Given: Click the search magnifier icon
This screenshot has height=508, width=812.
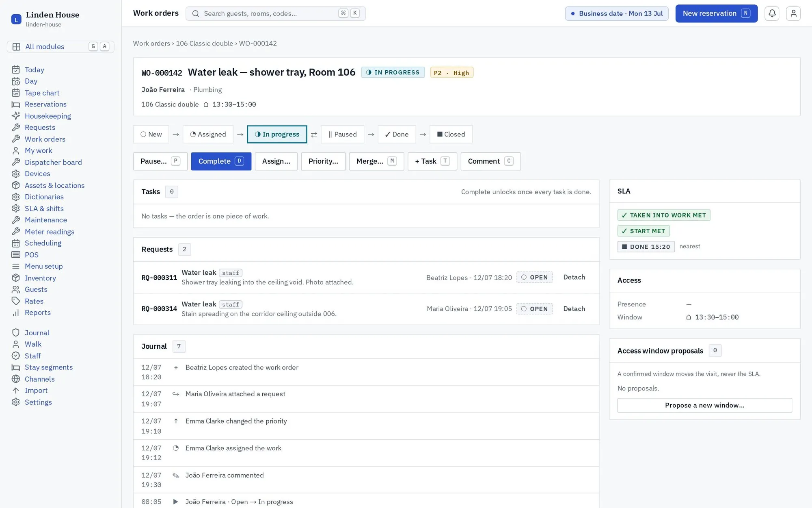Looking at the screenshot, I should tap(196, 13).
